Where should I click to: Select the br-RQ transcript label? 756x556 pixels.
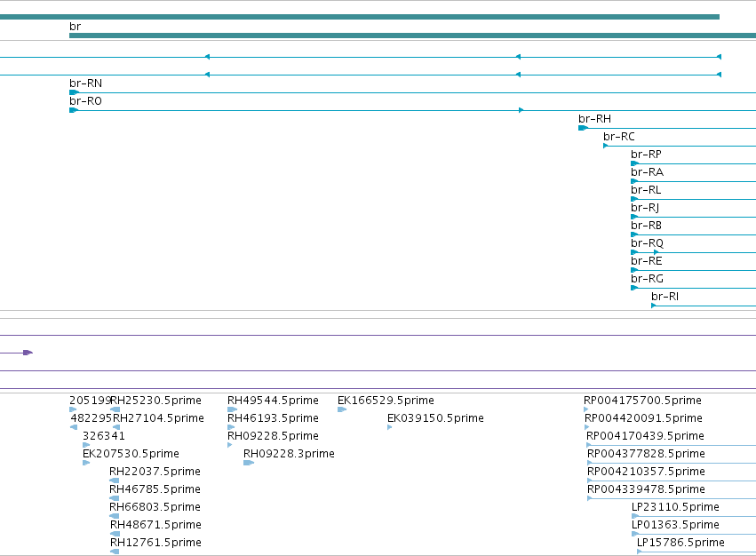point(647,243)
